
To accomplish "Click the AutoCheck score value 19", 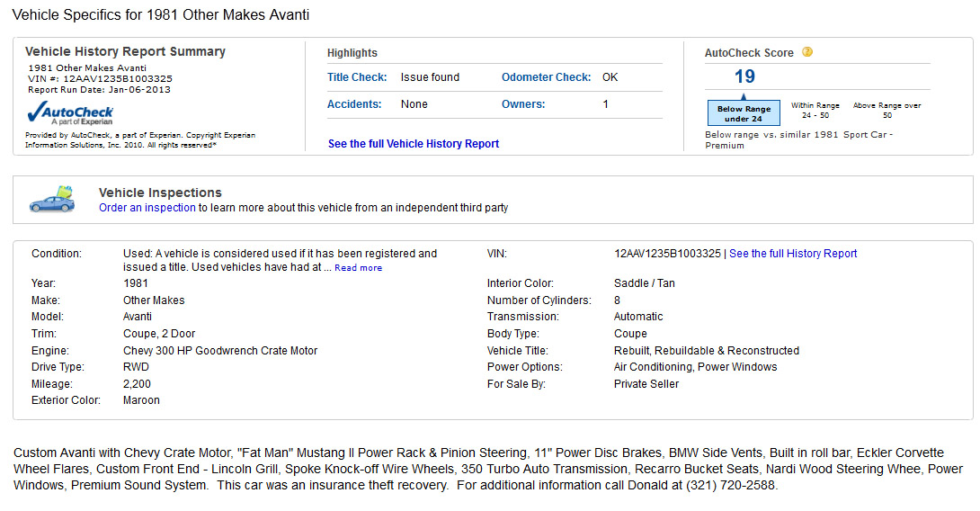I will pos(744,77).
